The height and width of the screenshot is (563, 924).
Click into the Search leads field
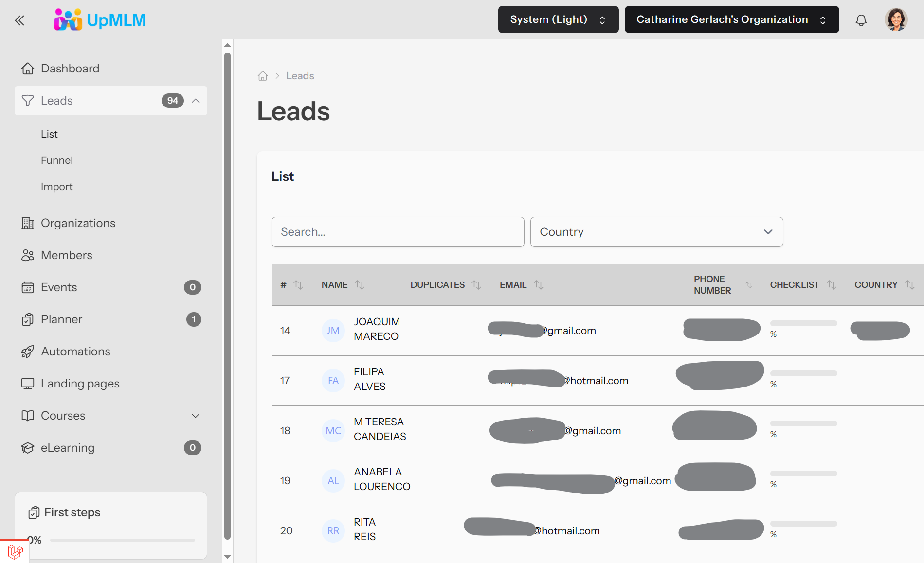coord(398,232)
